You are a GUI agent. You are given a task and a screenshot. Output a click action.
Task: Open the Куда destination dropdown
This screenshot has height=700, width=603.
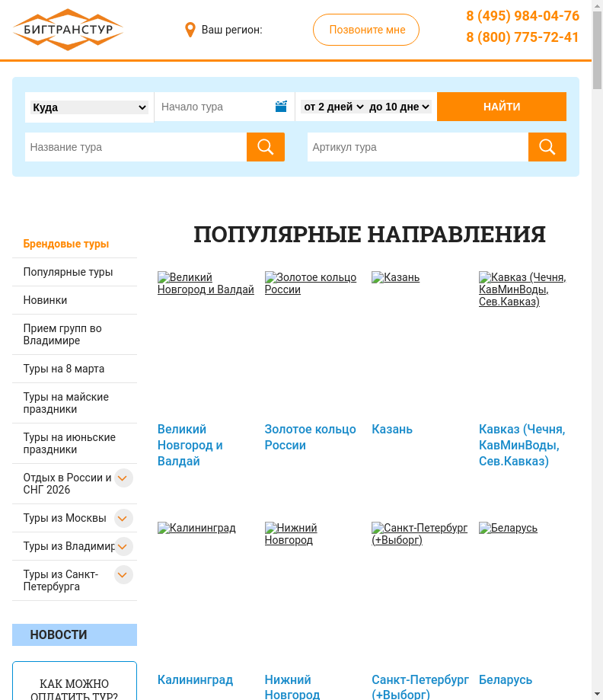(x=89, y=107)
